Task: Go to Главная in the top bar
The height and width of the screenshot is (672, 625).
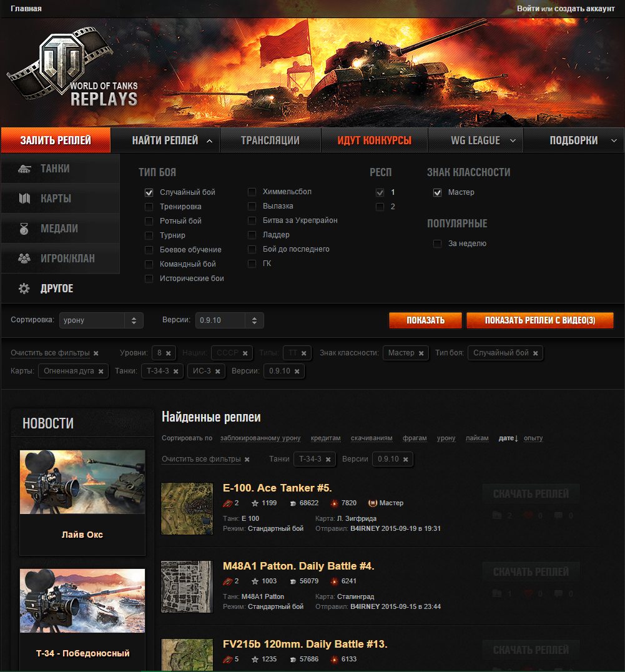Action: tap(26, 9)
